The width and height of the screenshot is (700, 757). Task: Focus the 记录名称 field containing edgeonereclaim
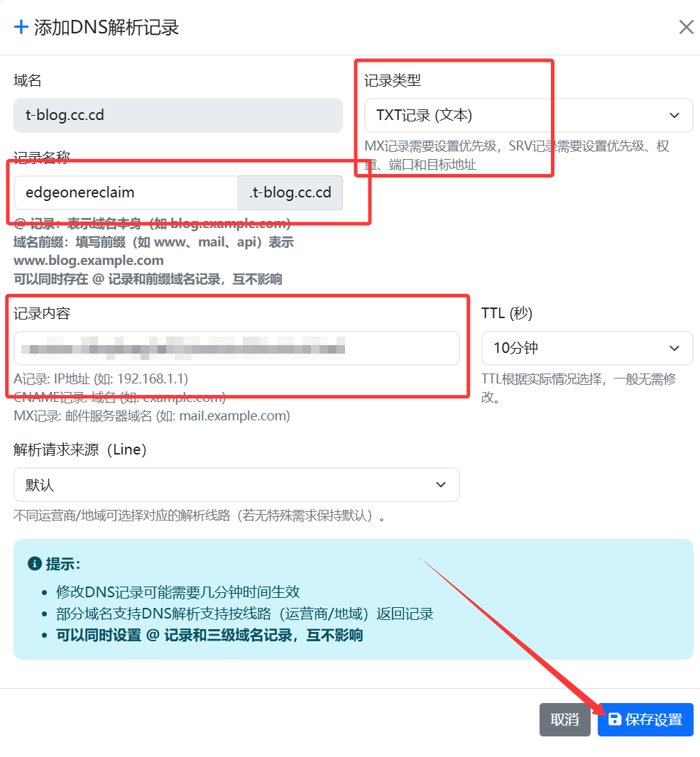tap(126, 192)
